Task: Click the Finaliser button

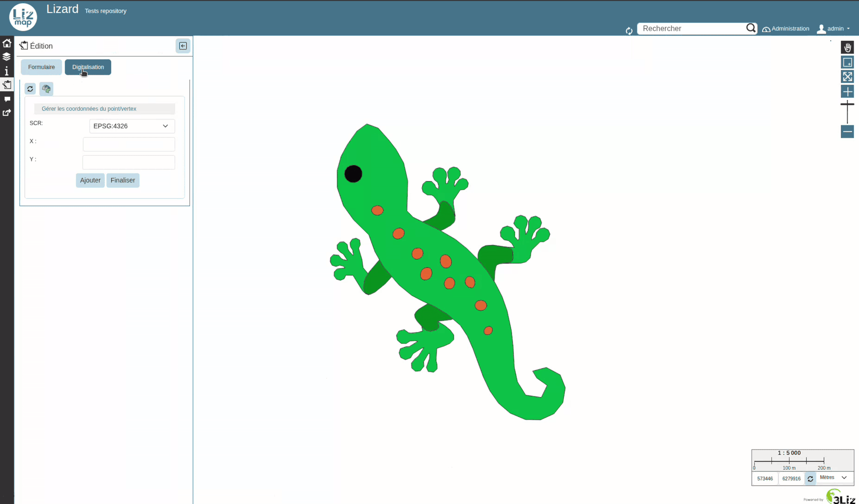Action: pos(123,180)
